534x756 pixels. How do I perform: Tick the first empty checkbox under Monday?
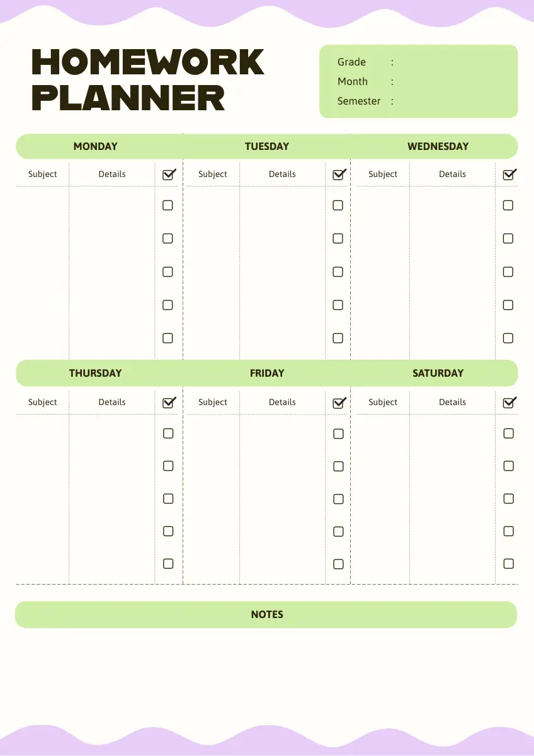click(x=168, y=205)
